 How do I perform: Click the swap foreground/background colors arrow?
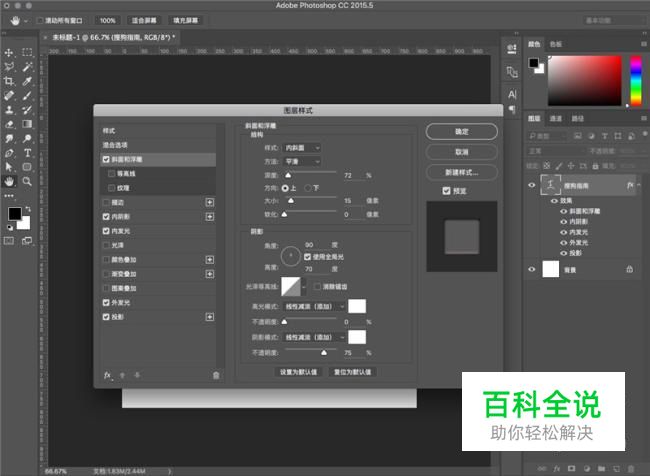28,209
